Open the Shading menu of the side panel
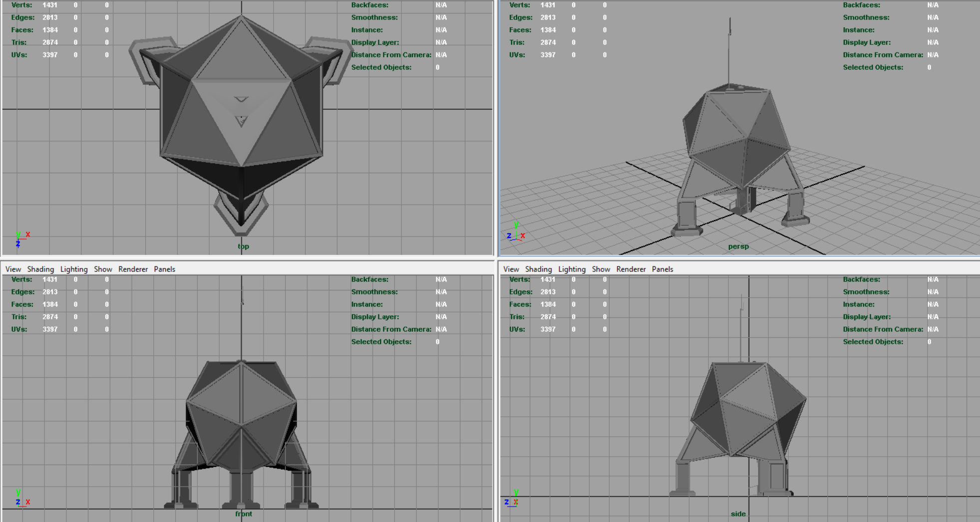 tap(538, 269)
